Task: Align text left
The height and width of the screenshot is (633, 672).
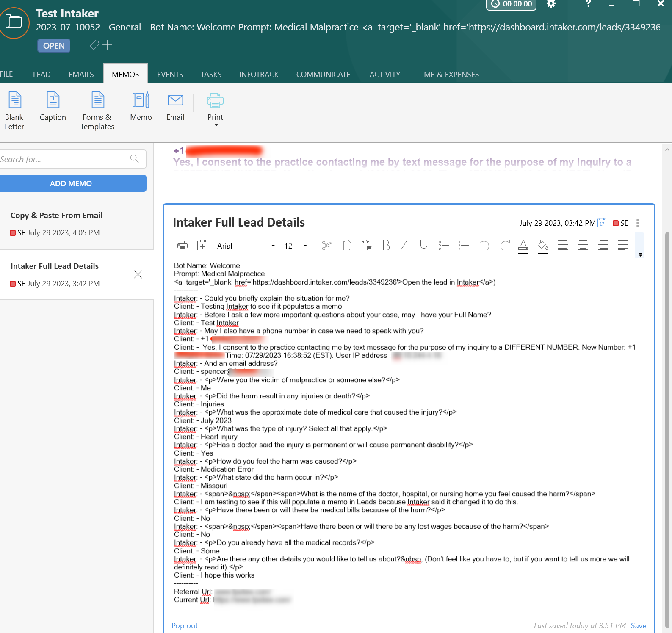Action: coord(563,245)
